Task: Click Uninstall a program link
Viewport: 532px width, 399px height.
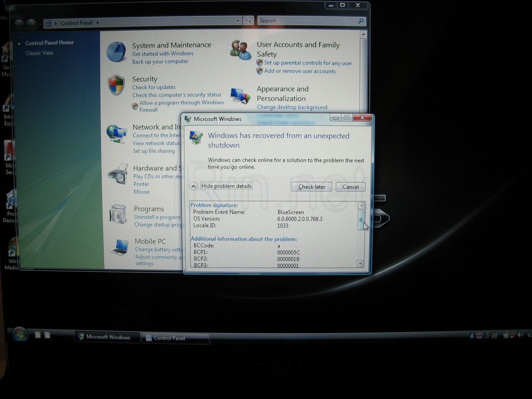Action: point(157,217)
